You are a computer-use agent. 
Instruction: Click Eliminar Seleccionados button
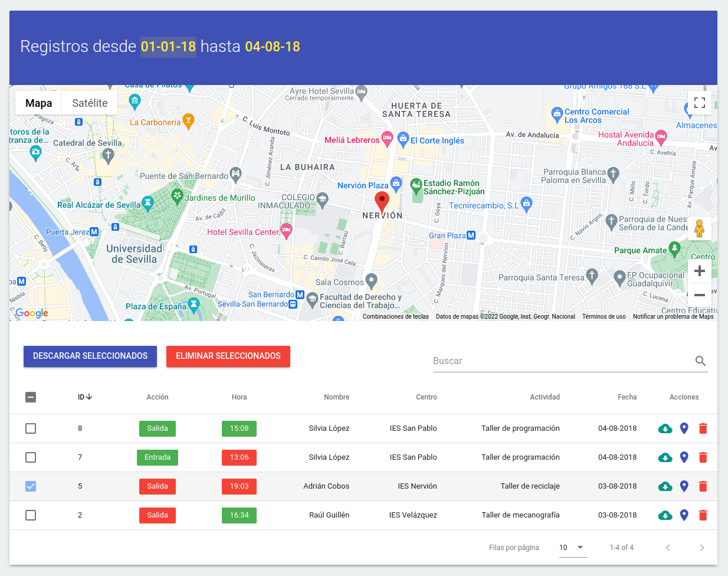[x=228, y=356]
